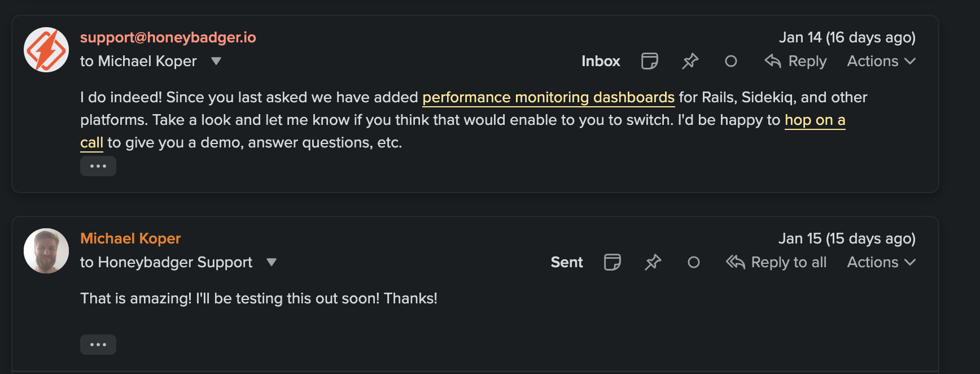Pin the support@honeybadger.io message
Image resolution: width=980 pixels, height=374 pixels.
coord(690,61)
